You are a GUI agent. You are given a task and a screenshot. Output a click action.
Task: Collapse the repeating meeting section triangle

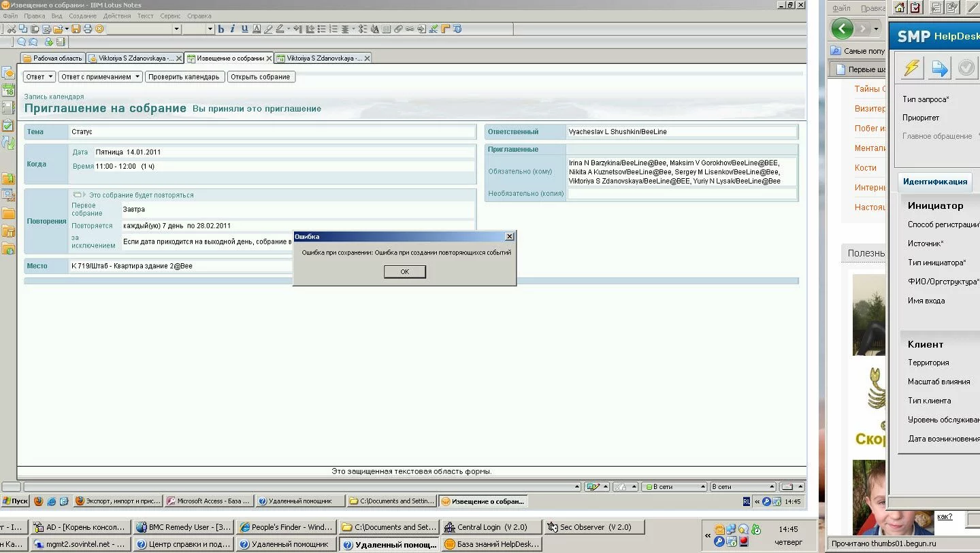pos(84,195)
